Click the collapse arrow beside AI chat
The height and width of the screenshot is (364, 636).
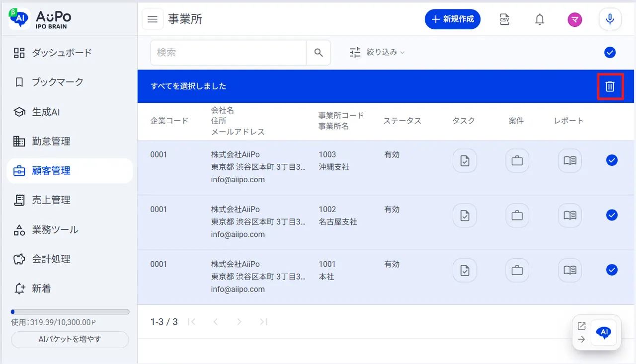point(582,340)
